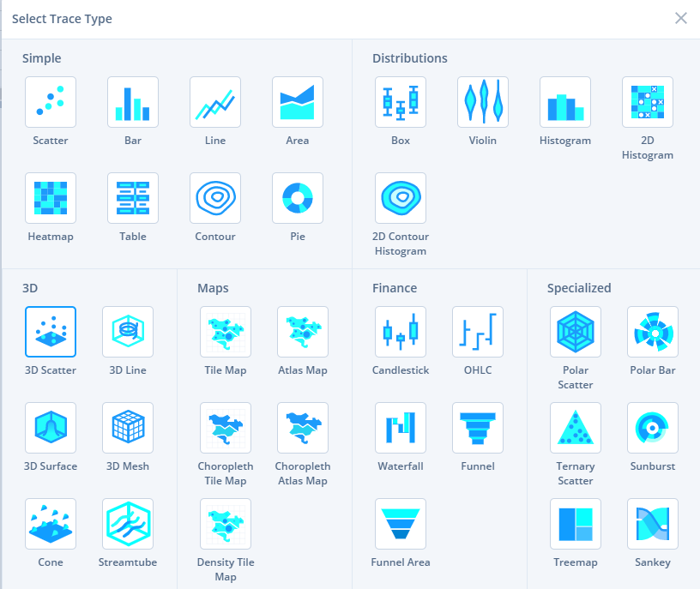
Task: Pick the Line chart trace icon
Action: (x=215, y=102)
